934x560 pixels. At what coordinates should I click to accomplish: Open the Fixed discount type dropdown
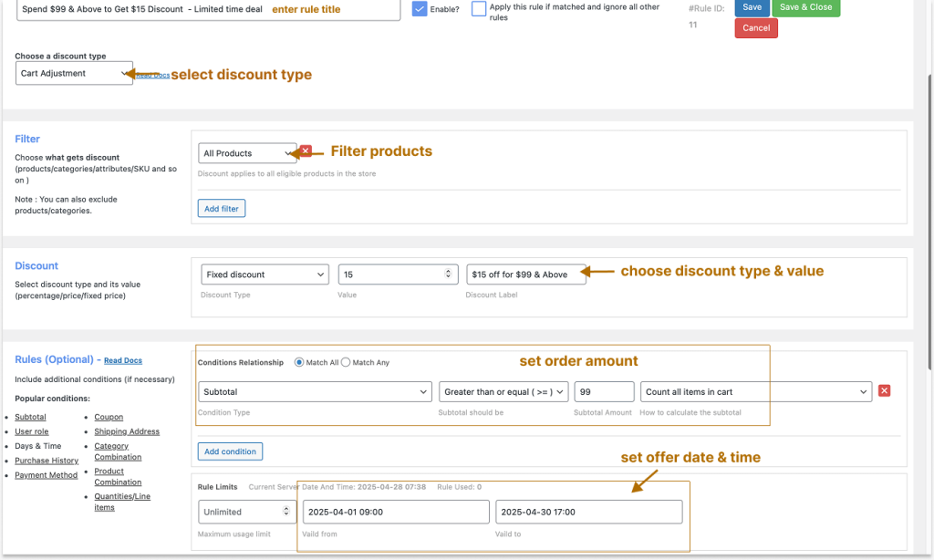point(265,275)
